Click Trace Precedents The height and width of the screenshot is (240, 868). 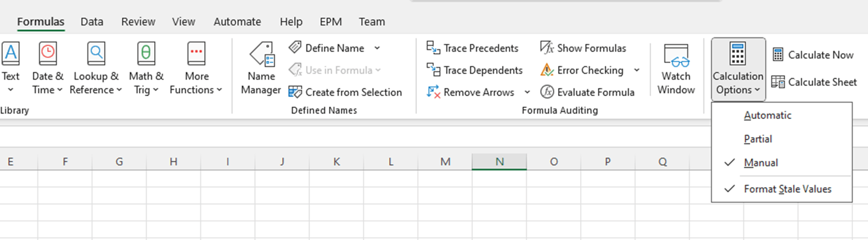tap(472, 48)
